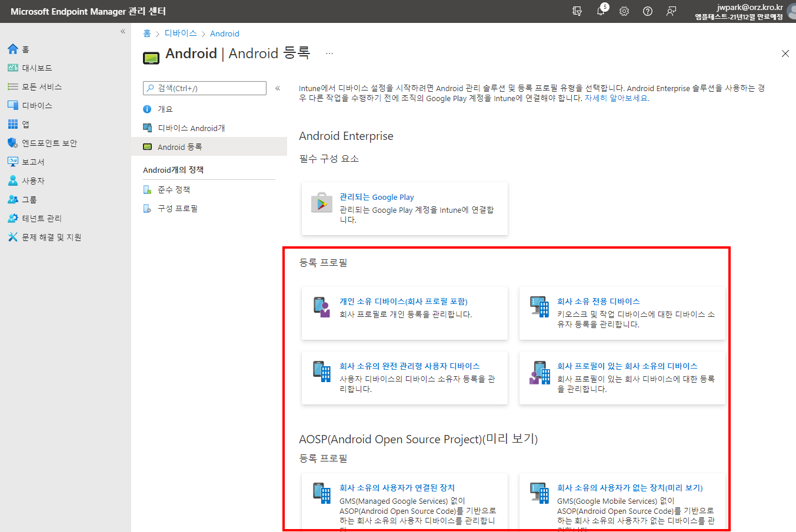
Task: Collapse the left navigation sidebar
Action: 123,31
